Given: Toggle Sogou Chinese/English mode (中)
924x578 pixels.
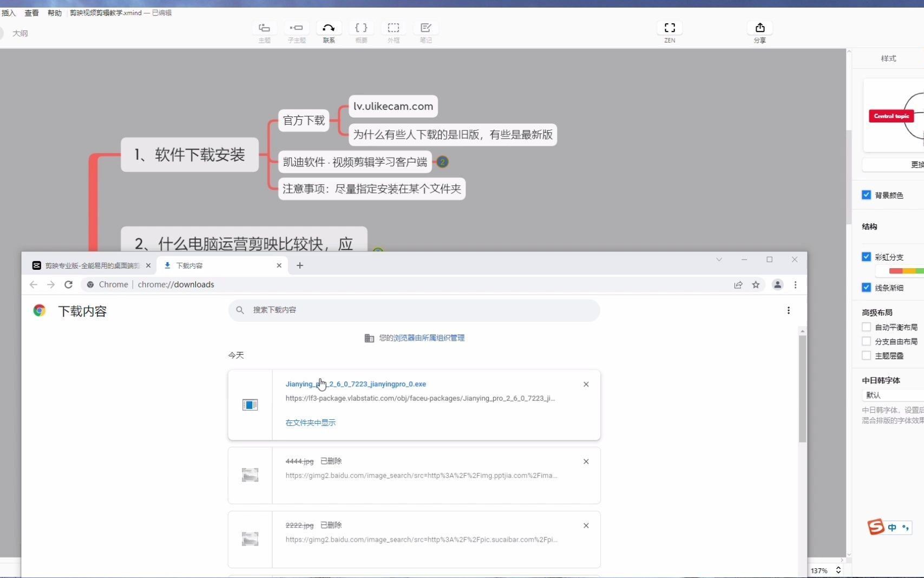Looking at the screenshot, I should (x=892, y=528).
